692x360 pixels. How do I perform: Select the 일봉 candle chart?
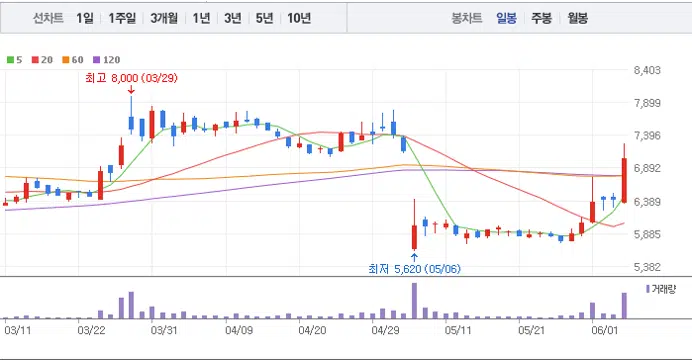pyautogui.click(x=506, y=18)
